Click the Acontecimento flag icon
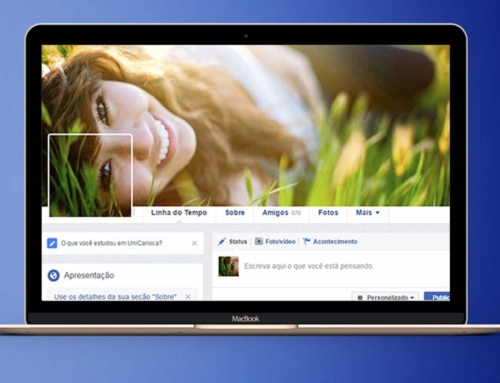Screen dimensions: 500x383 (307, 242)
